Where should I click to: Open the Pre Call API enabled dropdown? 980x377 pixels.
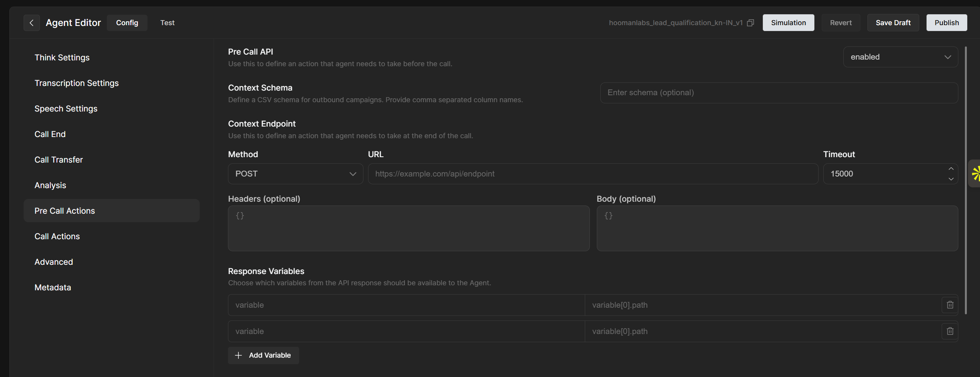(x=900, y=57)
